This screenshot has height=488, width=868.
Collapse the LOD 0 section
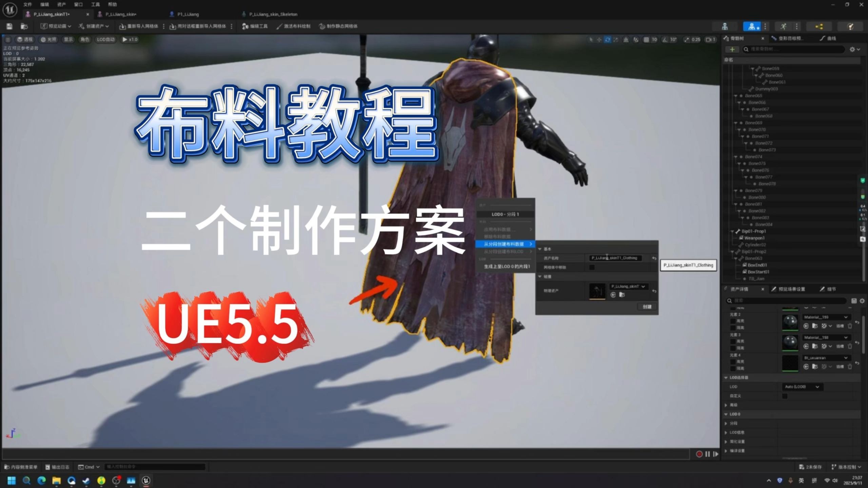[726, 414]
